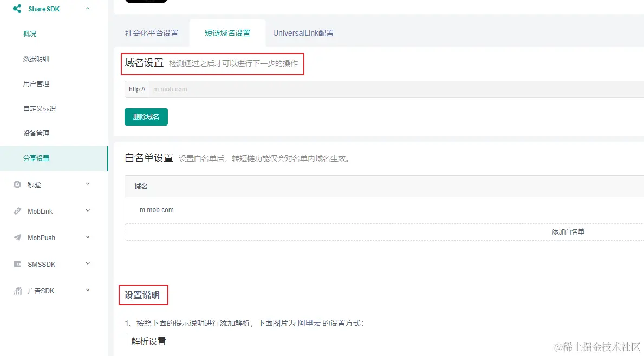The image size is (644, 356).
Task: Expand the 广告SDK menu chevron
Action: [88, 290]
